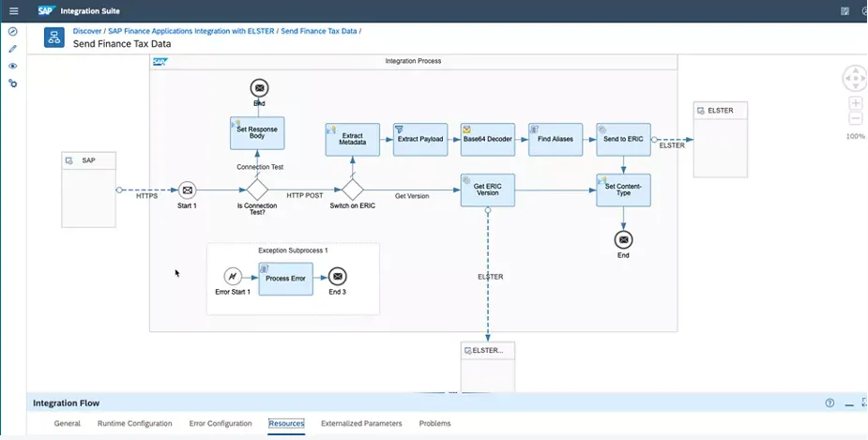Open SAP Finance Applications Integration breadcrumb link
The height and width of the screenshot is (440, 868).
pyautogui.click(x=191, y=31)
